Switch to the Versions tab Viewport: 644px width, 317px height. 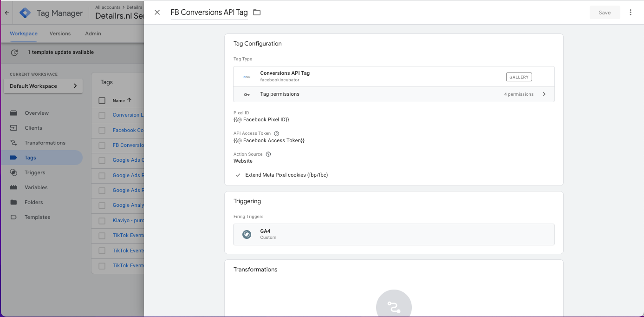coord(60,33)
